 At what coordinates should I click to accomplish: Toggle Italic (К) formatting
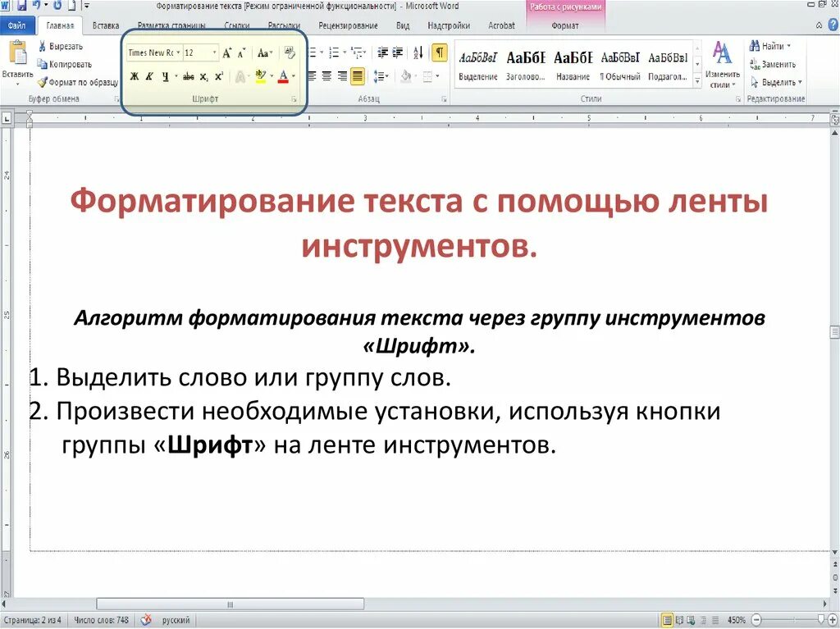tap(149, 76)
